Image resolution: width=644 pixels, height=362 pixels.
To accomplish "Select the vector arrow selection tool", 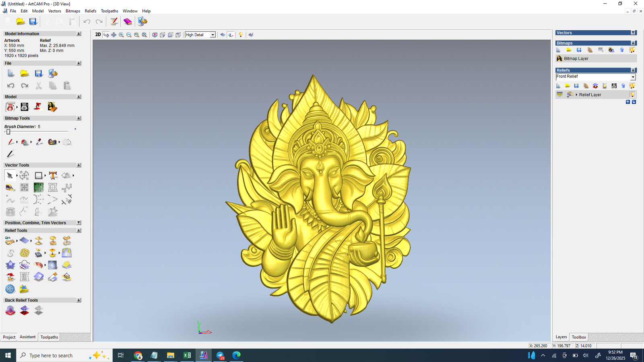I will click(x=10, y=175).
